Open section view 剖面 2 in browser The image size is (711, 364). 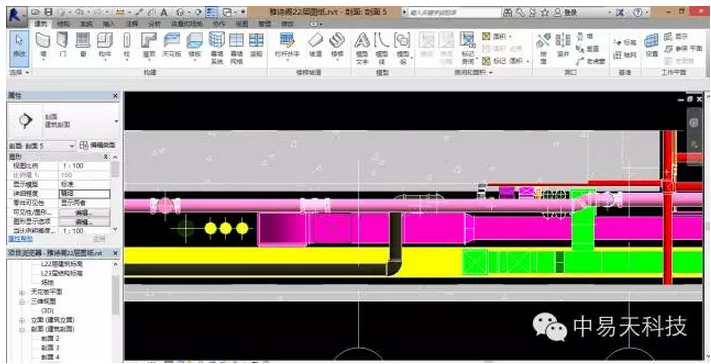pyautogui.click(x=51, y=339)
